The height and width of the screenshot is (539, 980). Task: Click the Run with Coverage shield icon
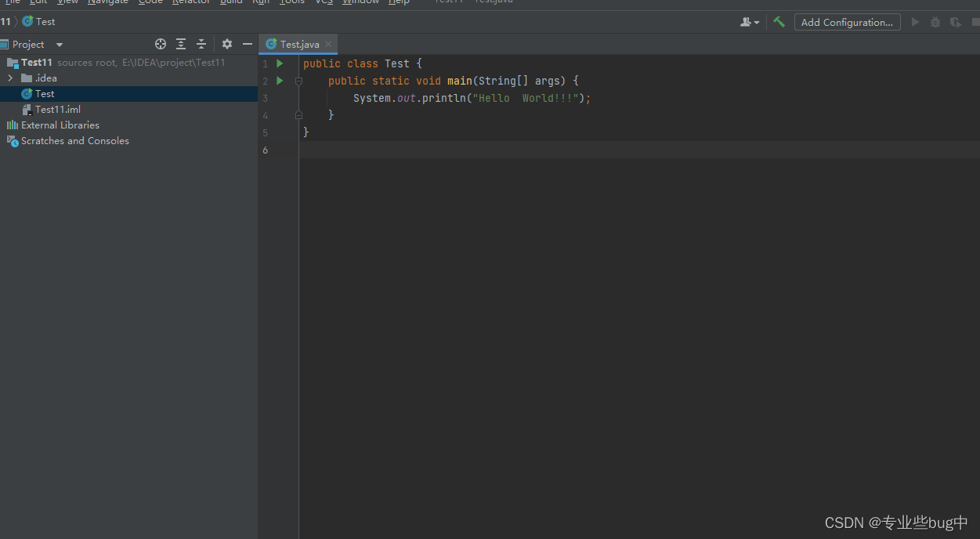[x=955, y=22]
